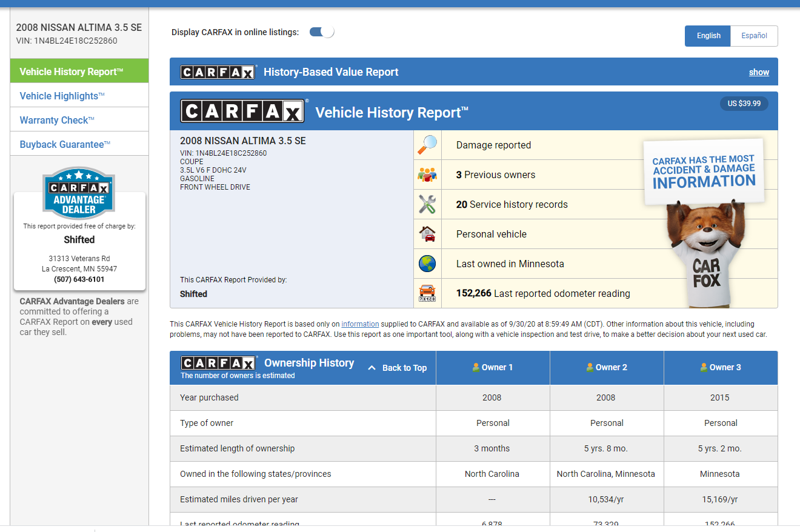
Task: Click the Owner 1 person icon
Action: (476, 367)
